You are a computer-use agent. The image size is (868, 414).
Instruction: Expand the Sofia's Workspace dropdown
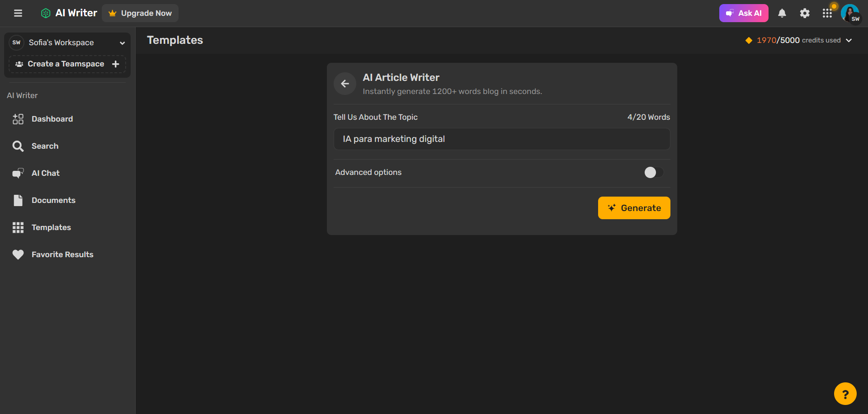tap(123, 43)
